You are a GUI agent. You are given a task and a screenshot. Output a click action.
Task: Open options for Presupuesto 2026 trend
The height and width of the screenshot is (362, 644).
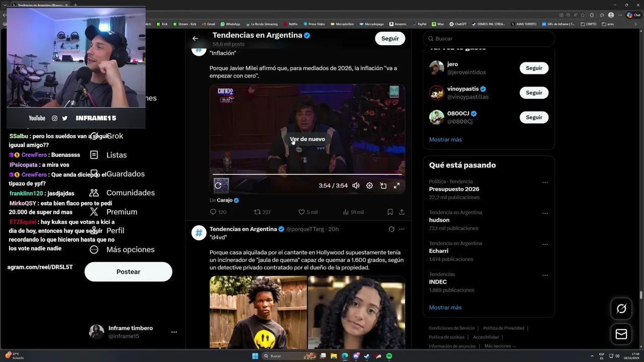point(545,183)
